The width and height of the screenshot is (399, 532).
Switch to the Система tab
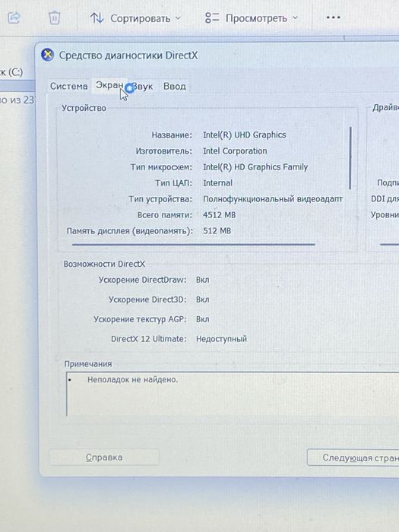pos(69,86)
